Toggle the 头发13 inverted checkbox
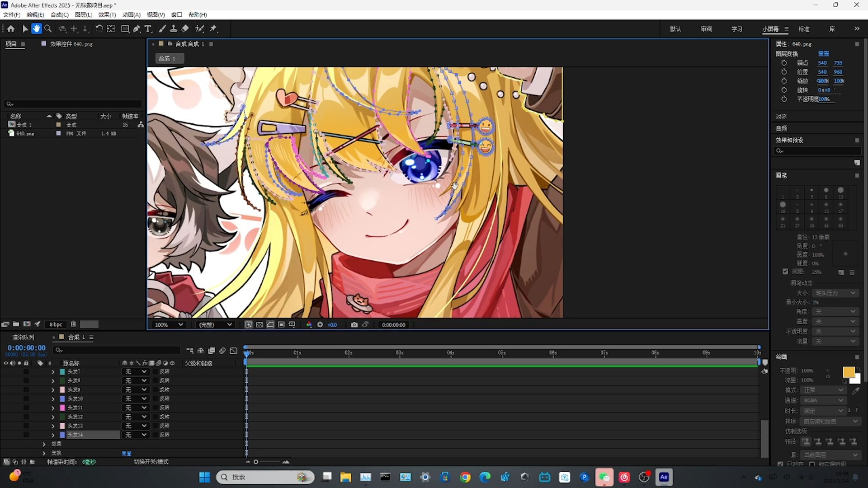The width and height of the screenshot is (868, 488). (156, 426)
